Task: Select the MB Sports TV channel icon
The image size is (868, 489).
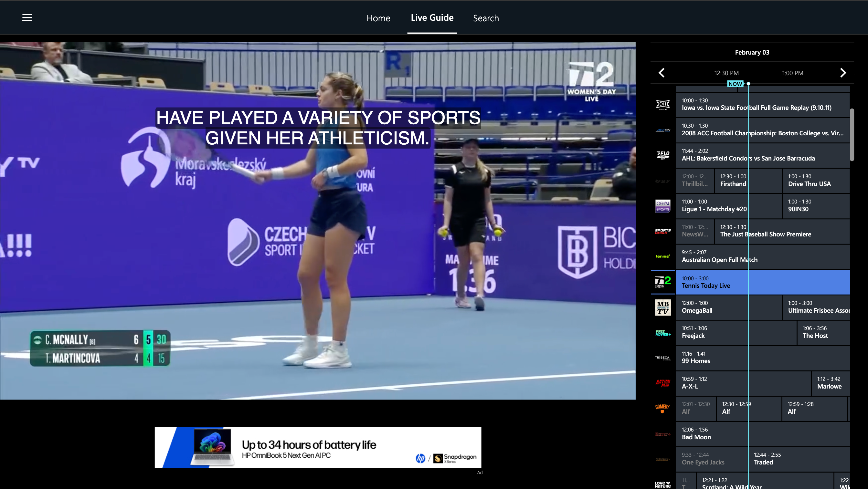Action: [x=662, y=307]
